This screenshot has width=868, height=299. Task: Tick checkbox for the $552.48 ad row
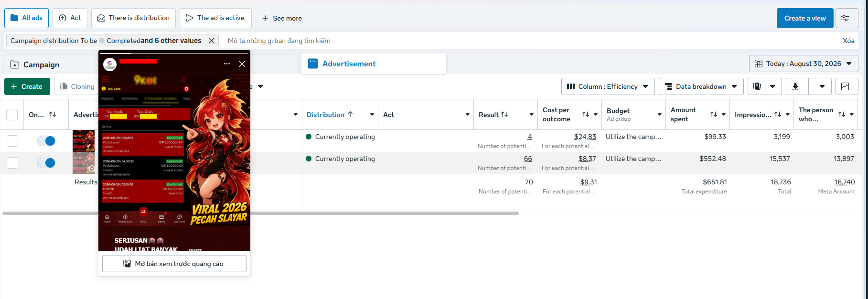coord(12,163)
